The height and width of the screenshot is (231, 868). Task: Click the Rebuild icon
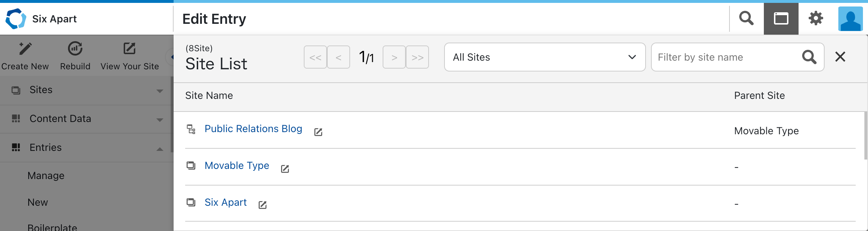click(75, 48)
